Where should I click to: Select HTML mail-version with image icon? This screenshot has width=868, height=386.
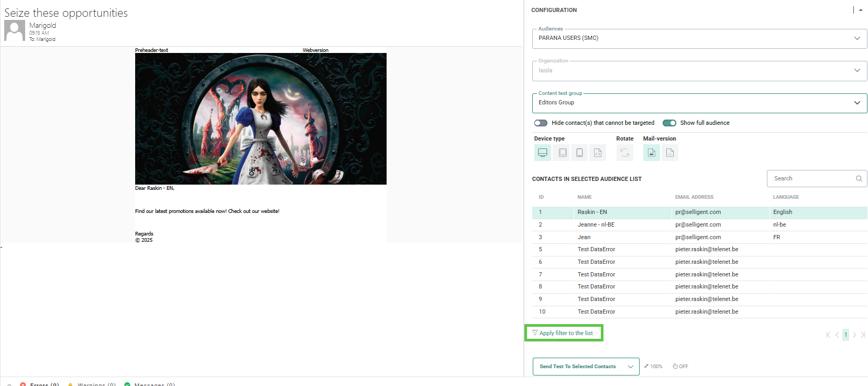click(652, 153)
